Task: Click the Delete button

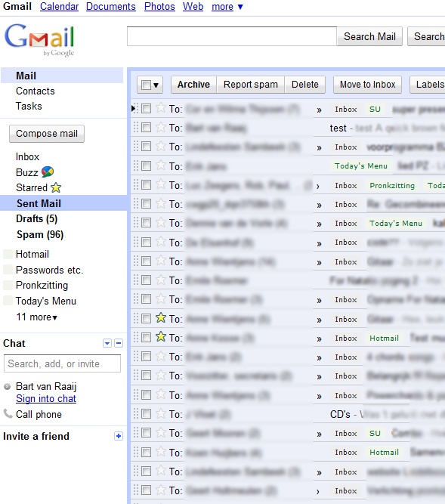Action: (x=305, y=85)
